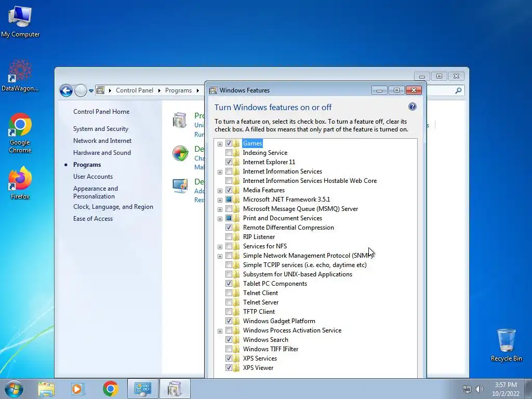The height and width of the screenshot is (399, 532).
Task: Open Windows Explorer from the taskbar
Action: [x=46, y=389]
